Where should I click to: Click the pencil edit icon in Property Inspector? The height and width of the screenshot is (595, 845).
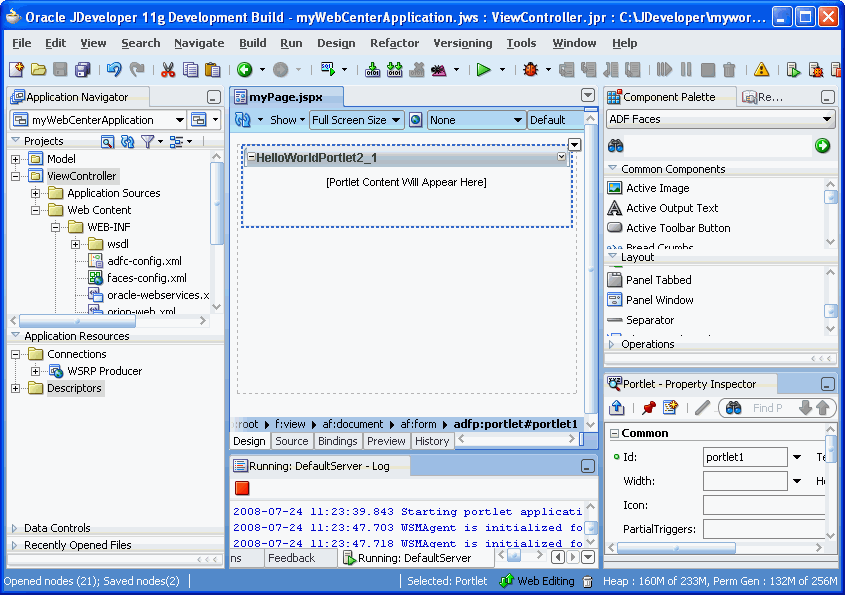(702, 407)
